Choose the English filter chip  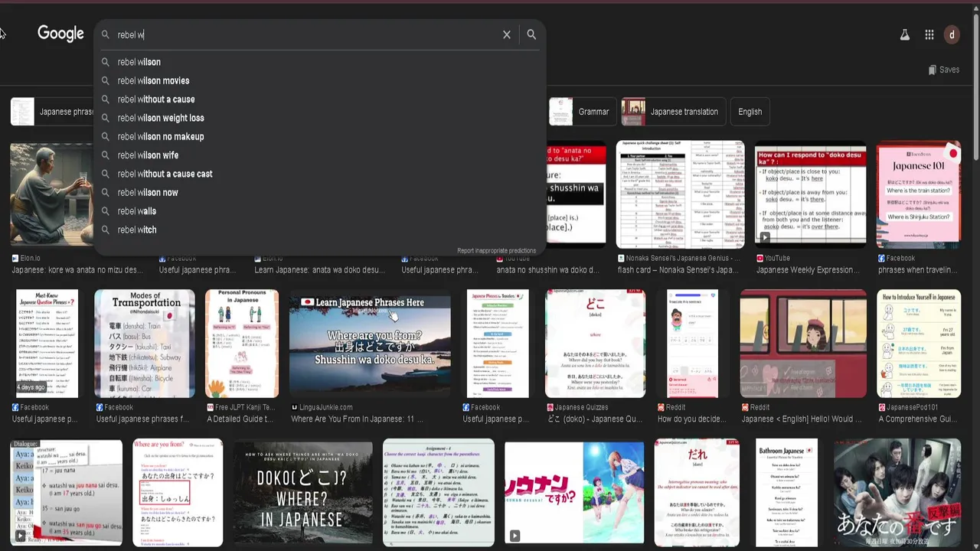click(x=750, y=112)
